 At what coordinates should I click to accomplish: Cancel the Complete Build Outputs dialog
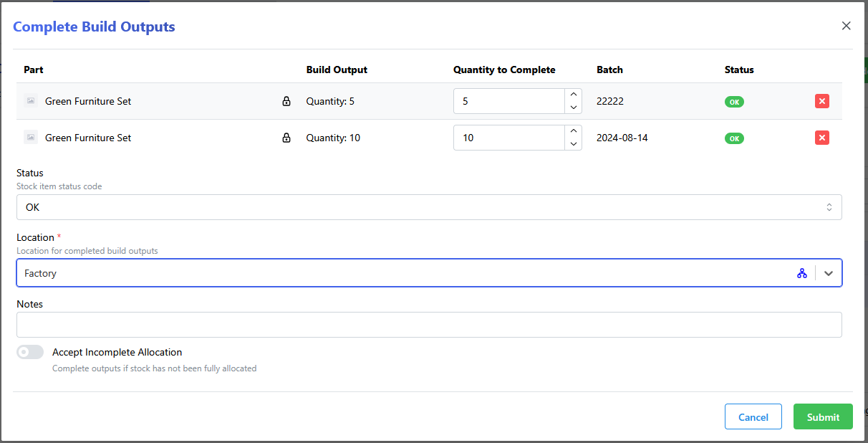[x=753, y=416]
